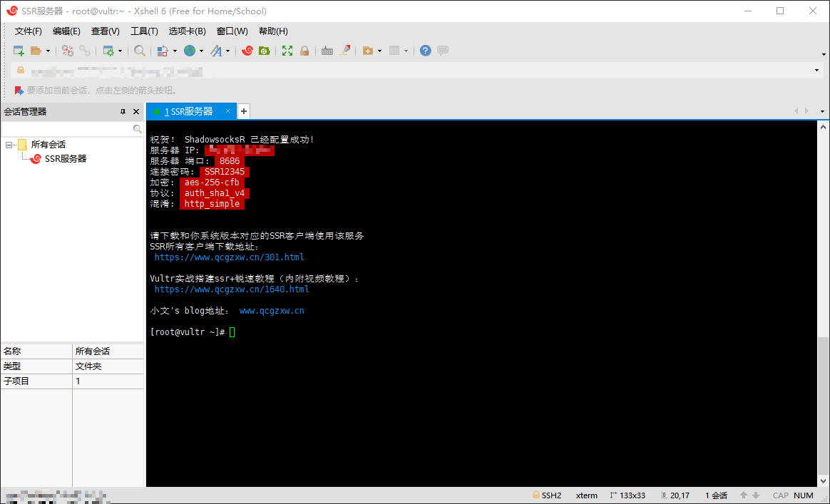This screenshot has width=830, height=504.
Task: Expand the properties icon dropdown arrow
Action: [121, 51]
